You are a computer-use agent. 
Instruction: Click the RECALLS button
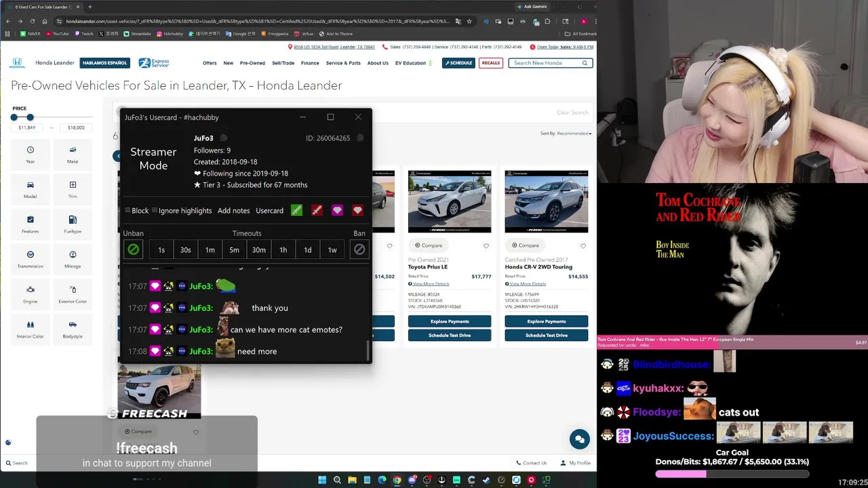(491, 63)
